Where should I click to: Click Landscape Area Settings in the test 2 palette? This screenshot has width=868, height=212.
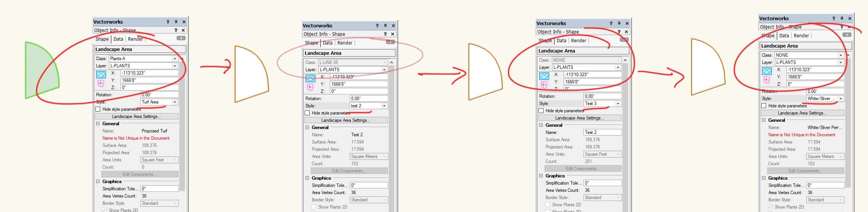click(346, 120)
